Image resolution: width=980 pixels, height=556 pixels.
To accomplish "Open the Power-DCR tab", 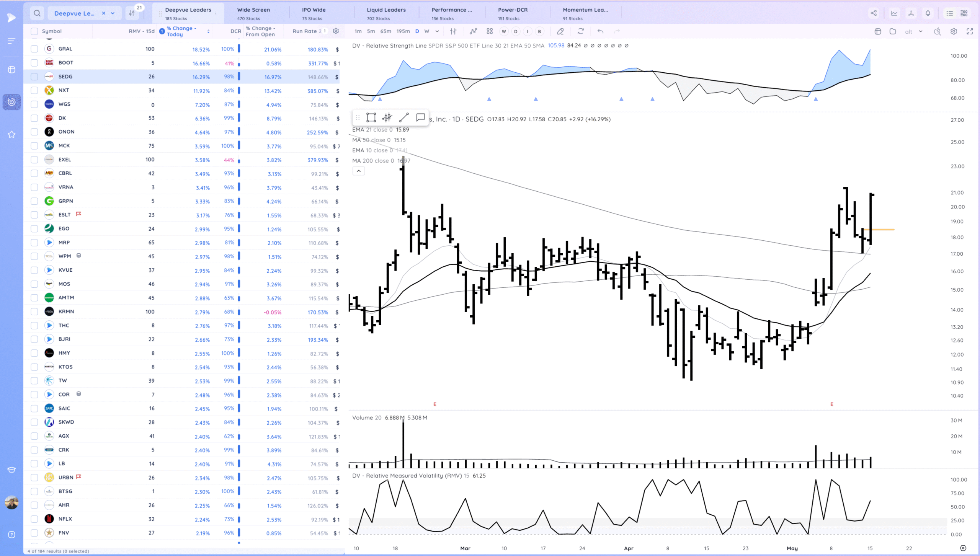I will pyautogui.click(x=512, y=13).
